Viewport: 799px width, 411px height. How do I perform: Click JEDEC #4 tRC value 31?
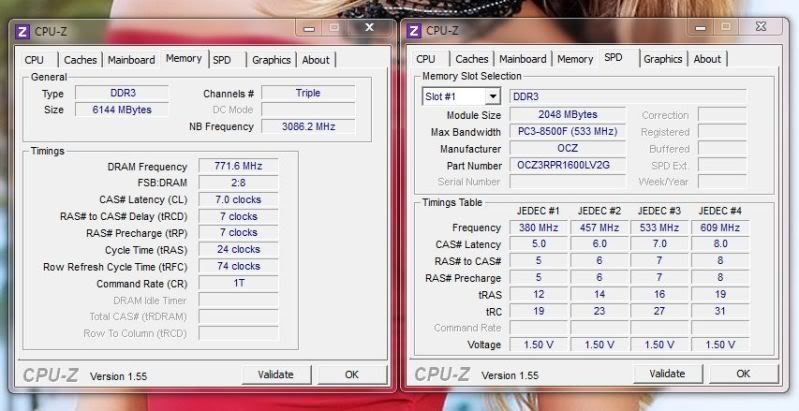[x=720, y=311]
